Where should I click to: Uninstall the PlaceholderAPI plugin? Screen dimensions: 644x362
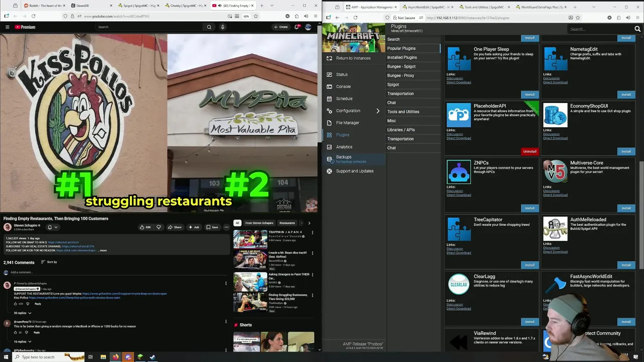click(x=530, y=151)
